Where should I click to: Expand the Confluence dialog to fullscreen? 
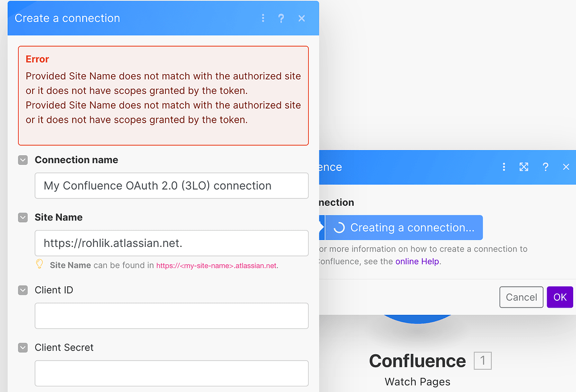coord(524,167)
